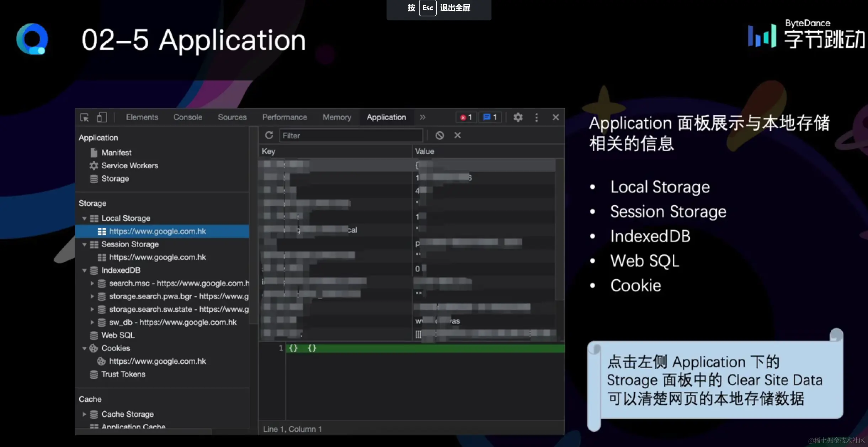Expand the sw_db database entry

click(x=92, y=322)
